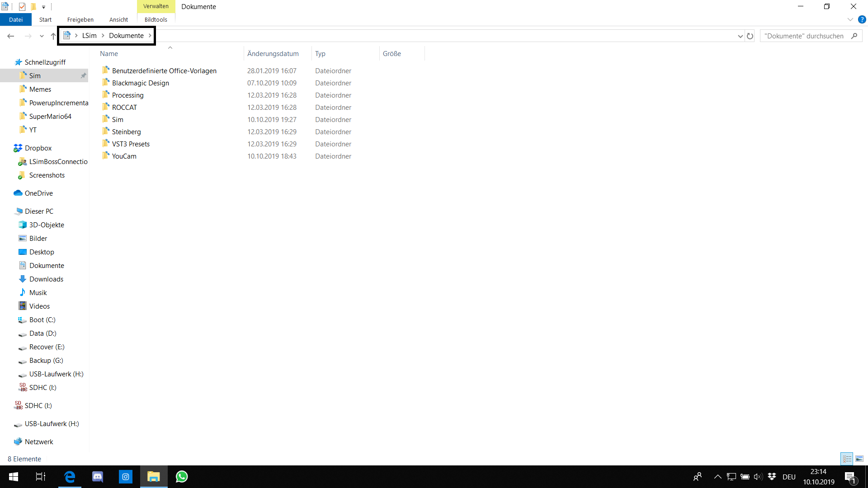Open recent locations dropdown arrow
Viewport: 868px width, 488px height.
click(42, 36)
